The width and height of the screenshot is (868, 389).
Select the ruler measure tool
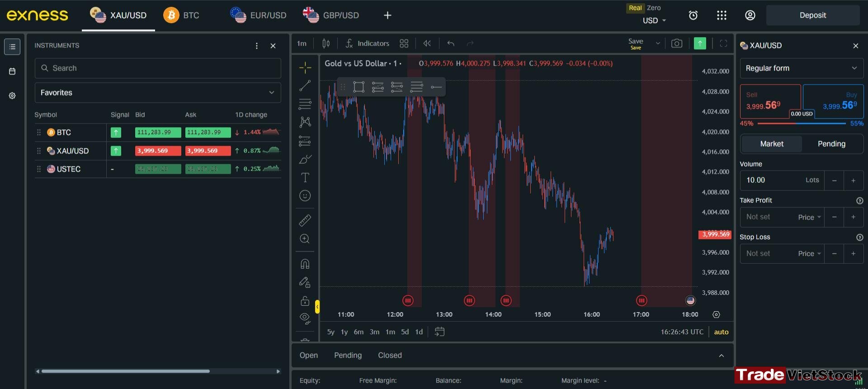305,220
